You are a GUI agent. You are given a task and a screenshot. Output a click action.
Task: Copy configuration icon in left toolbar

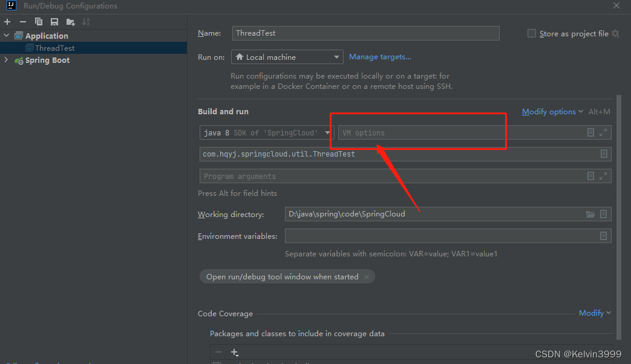point(39,22)
